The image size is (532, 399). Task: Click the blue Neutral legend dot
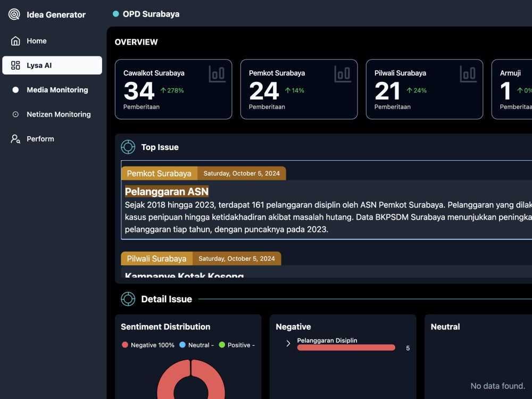click(x=182, y=345)
